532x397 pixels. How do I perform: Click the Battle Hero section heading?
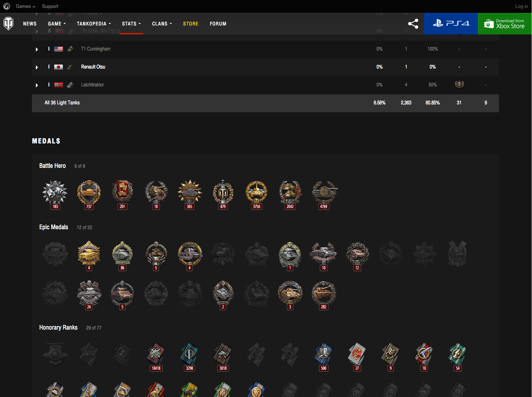[x=52, y=166]
